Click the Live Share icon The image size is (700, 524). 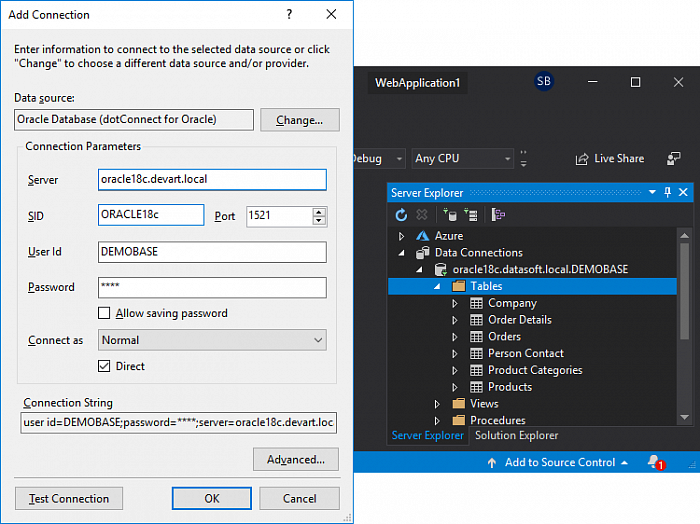(581, 158)
